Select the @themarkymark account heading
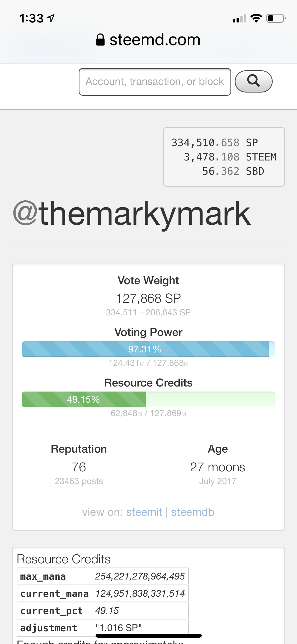 (132, 214)
